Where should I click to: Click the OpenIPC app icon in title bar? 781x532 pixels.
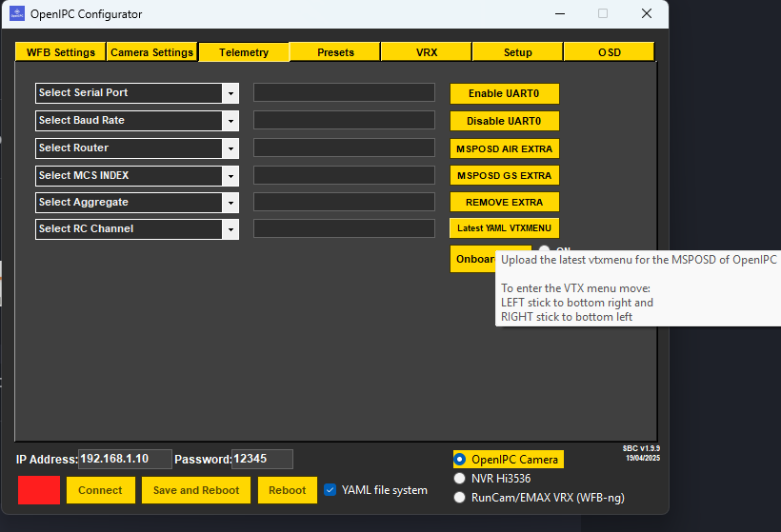point(17,13)
